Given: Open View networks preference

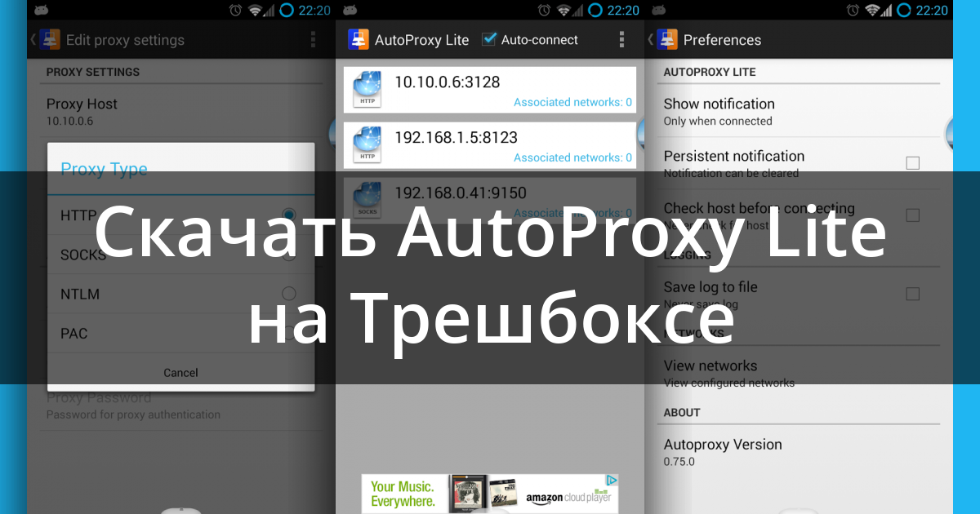Looking at the screenshot, I should point(799,374).
